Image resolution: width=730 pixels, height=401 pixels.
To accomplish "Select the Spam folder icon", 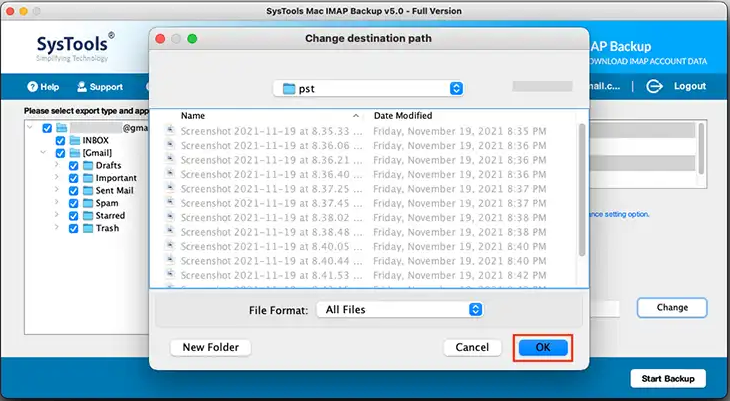I will pos(88,203).
